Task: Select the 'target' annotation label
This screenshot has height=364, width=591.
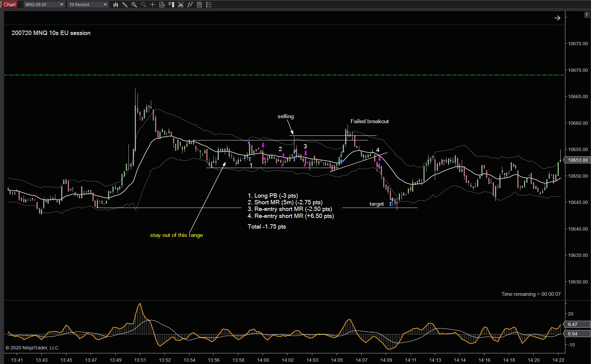Action: click(x=377, y=204)
